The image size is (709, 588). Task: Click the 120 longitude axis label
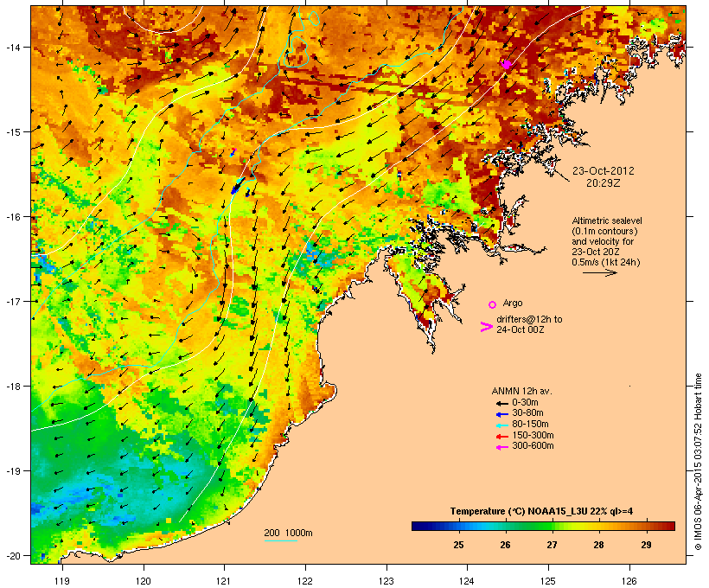(144, 581)
